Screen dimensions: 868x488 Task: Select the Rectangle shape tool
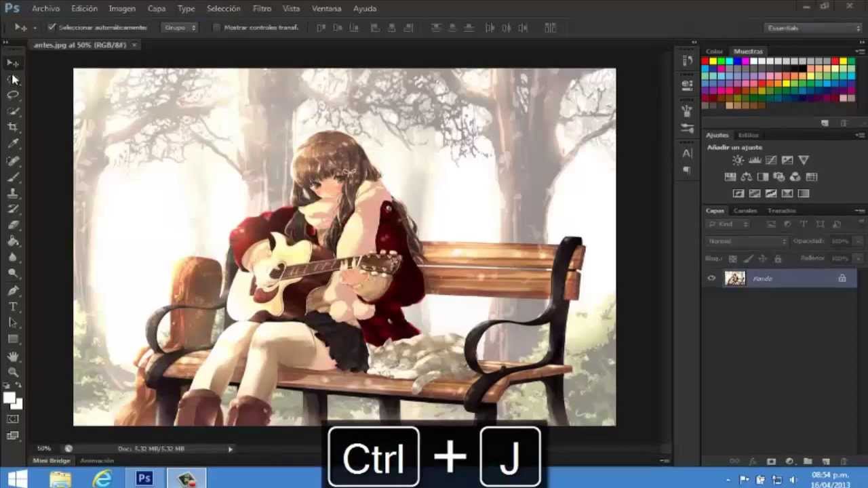pos(13,340)
